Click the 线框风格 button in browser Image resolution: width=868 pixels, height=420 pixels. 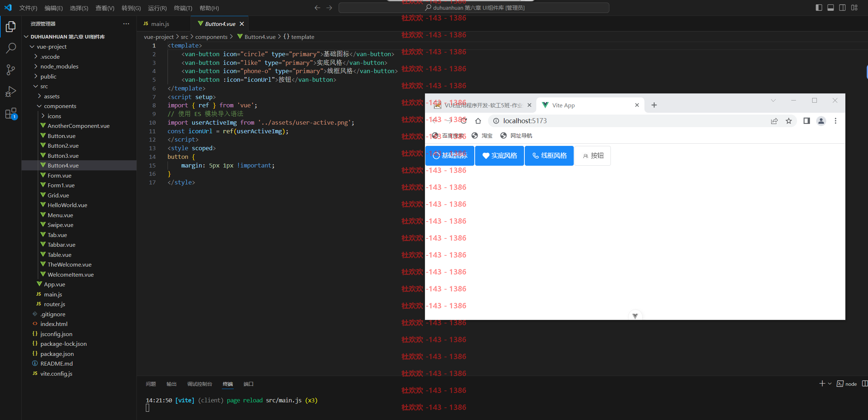(x=549, y=156)
